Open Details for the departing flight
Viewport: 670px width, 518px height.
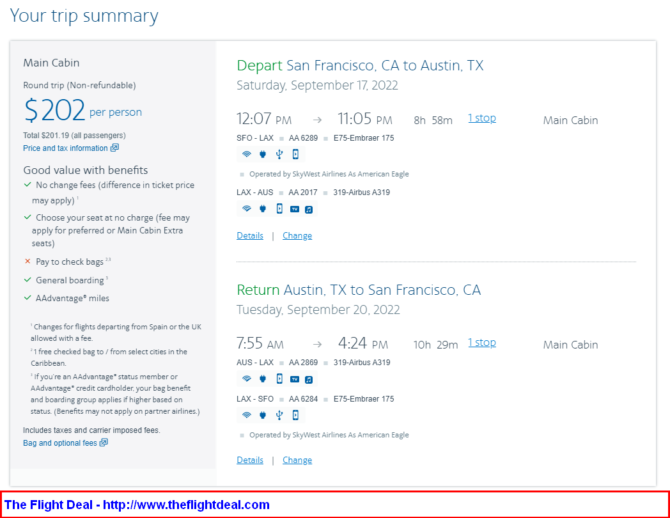pos(250,236)
